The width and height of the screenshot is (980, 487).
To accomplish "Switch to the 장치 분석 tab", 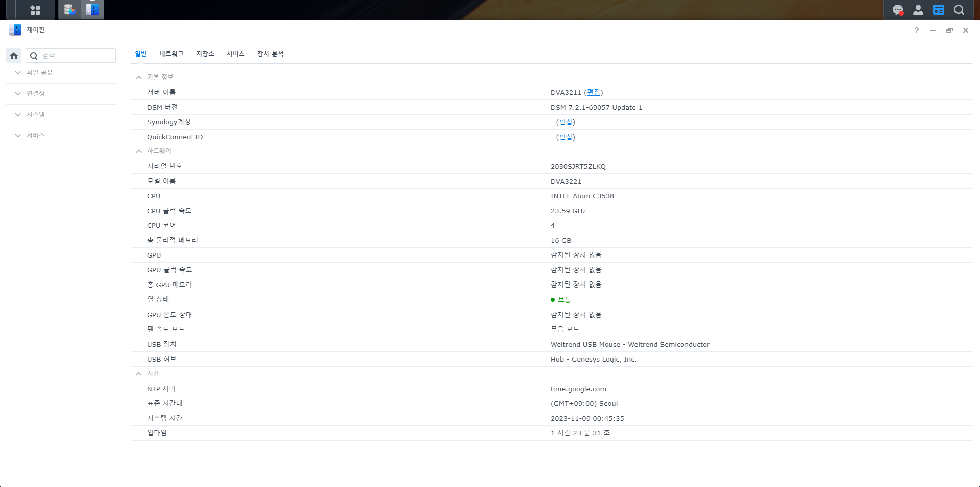I will pyautogui.click(x=271, y=54).
